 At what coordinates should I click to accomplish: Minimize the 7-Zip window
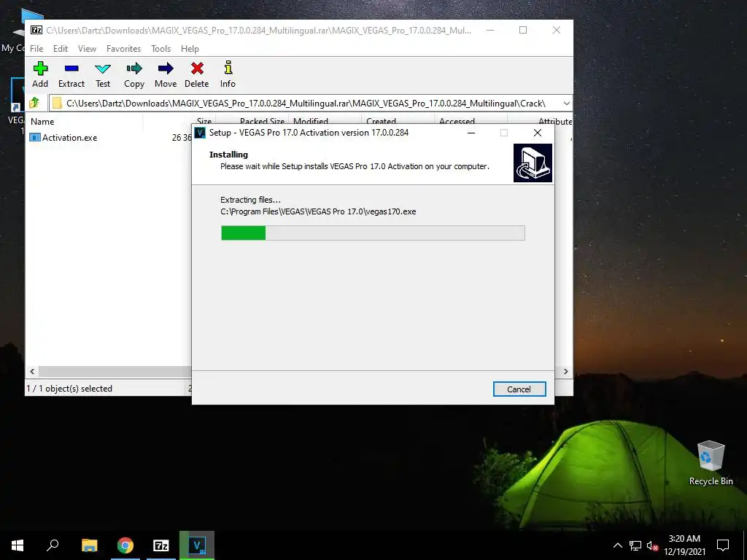490,30
